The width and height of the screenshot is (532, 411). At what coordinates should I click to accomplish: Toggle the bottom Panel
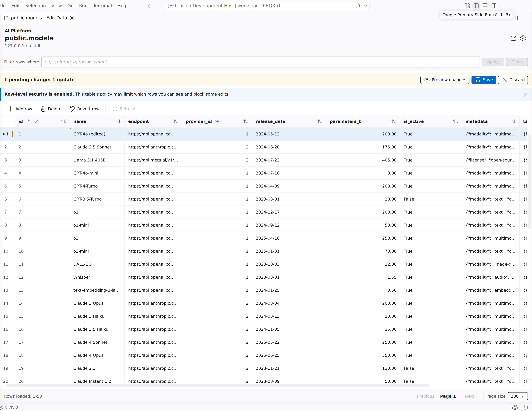click(485, 6)
